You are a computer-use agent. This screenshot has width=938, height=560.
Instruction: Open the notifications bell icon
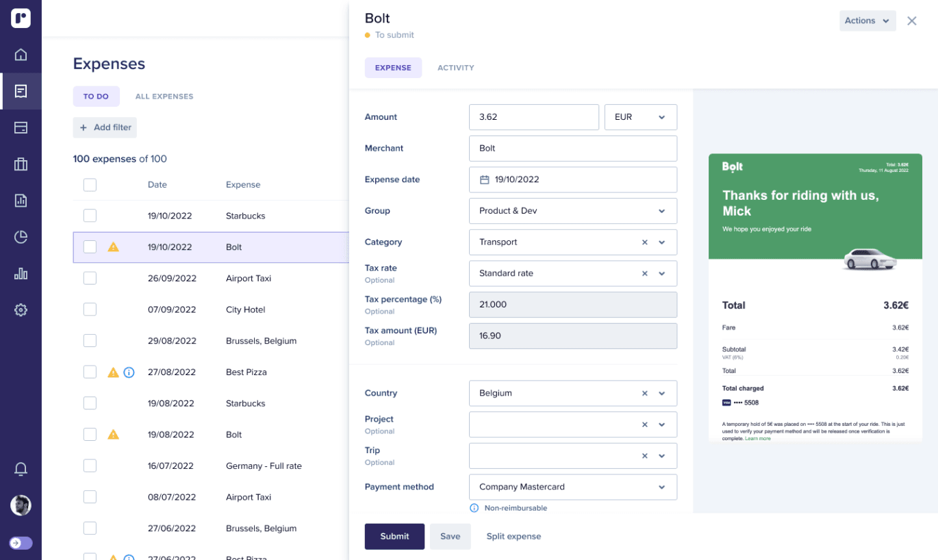21,469
